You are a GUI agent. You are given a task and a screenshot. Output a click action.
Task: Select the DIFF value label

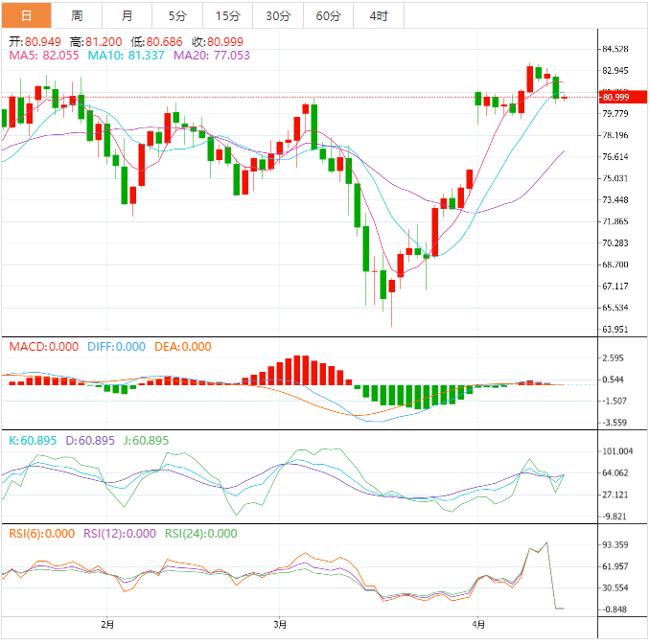pyautogui.click(x=116, y=347)
